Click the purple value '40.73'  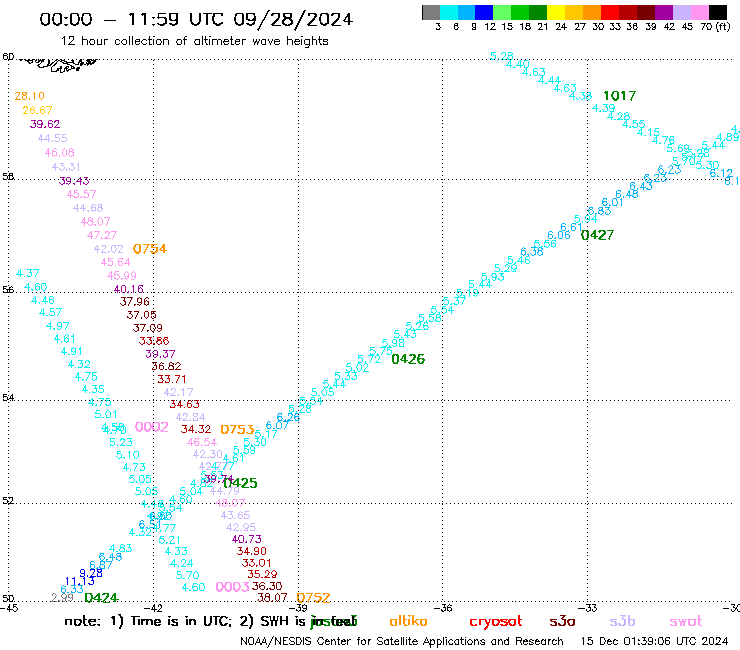[247, 539]
